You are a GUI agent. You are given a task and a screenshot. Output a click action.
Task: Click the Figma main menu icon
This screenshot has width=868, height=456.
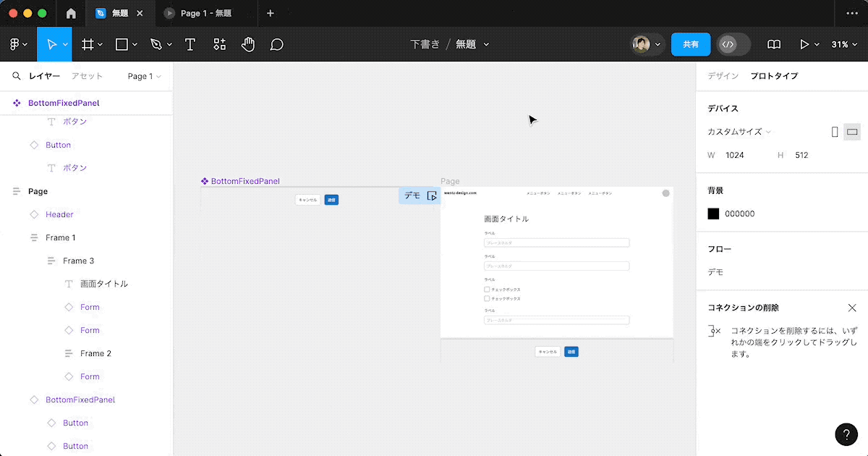[x=17, y=44]
